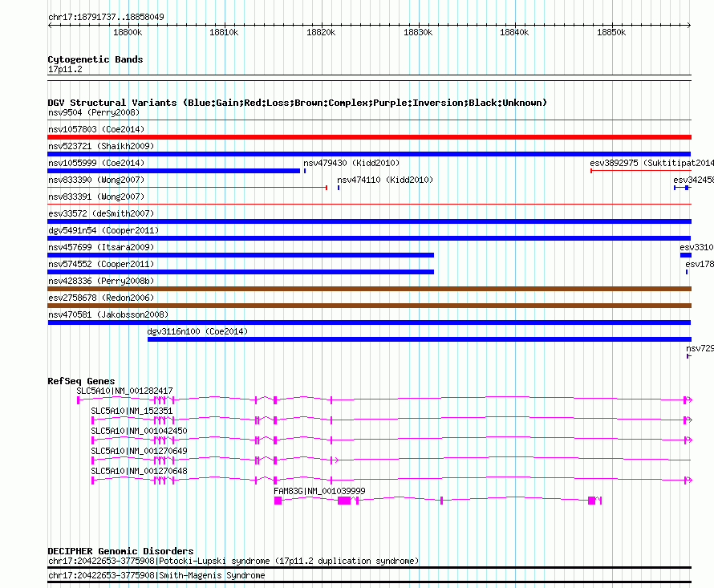Click the DECIPHER Genomic Disorders track heading
Viewport: 714px width, 588px height.
(x=120, y=551)
